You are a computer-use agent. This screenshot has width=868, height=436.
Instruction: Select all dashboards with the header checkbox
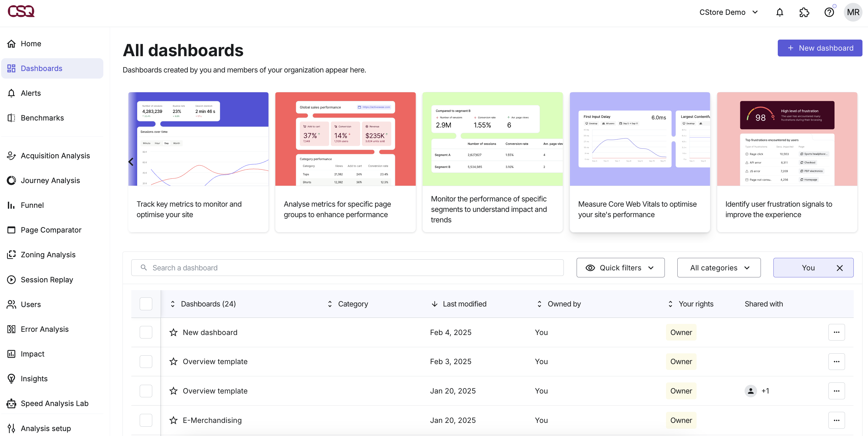click(x=146, y=304)
